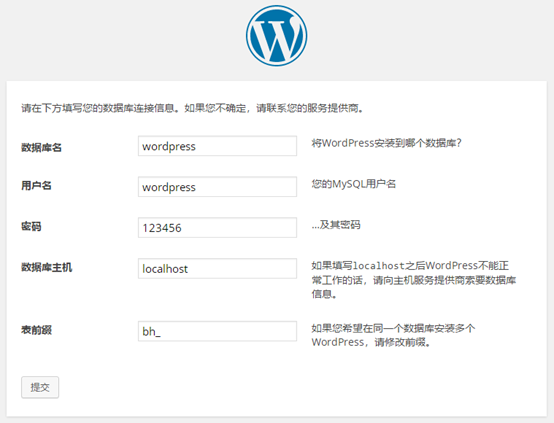Edit the 表前缀 field with bh_

(x=217, y=331)
